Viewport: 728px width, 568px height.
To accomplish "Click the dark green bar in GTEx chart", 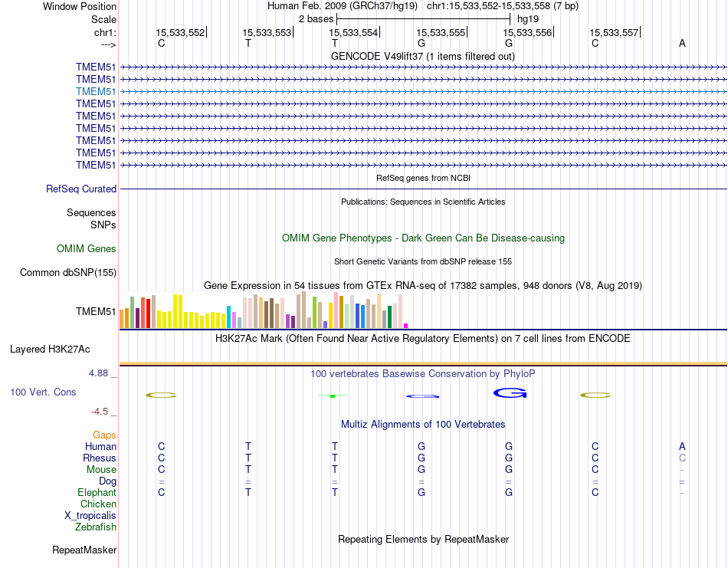I will click(389, 317).
